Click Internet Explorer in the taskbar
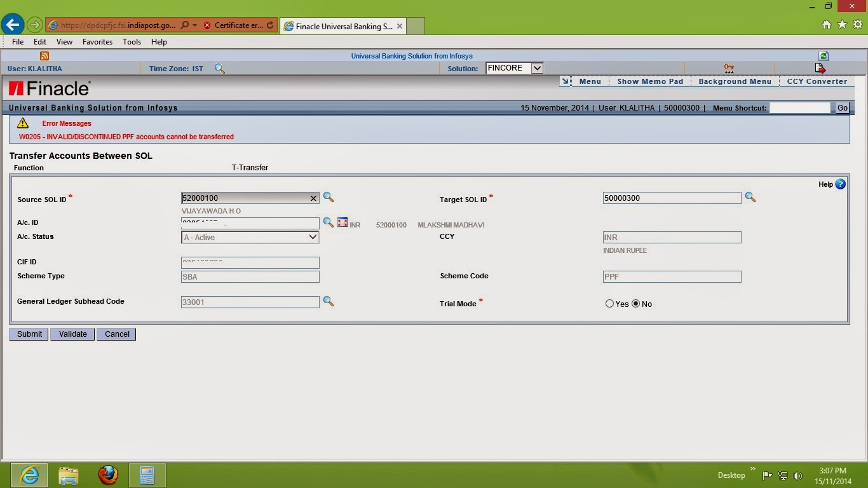The width and height of the screenshot is (868, 488). point(29,475)
